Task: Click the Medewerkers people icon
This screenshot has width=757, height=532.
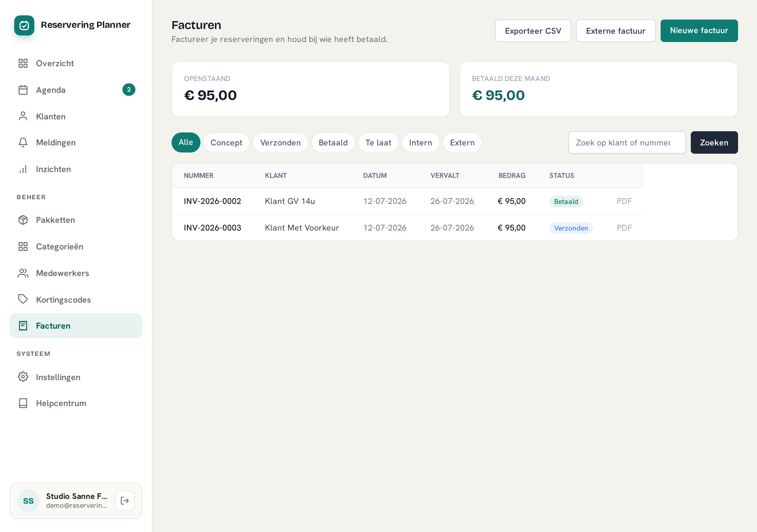Action: [23, 273]
